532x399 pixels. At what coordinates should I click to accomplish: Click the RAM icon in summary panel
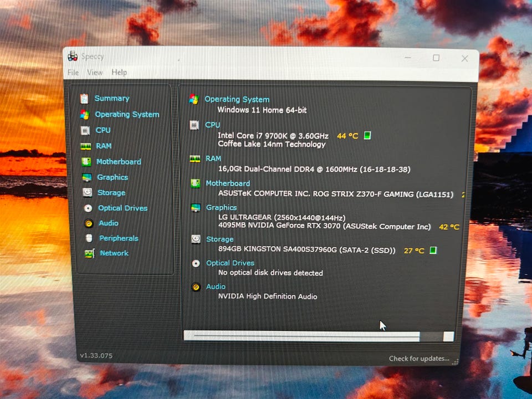(x=195, y=159)
